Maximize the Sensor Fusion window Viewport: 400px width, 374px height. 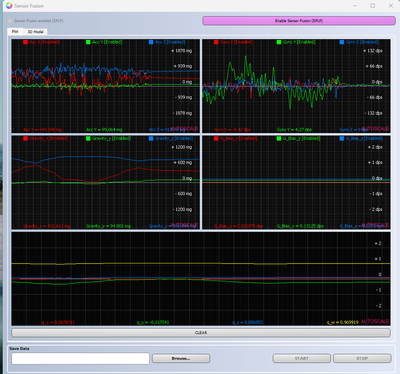pos(373,6)
